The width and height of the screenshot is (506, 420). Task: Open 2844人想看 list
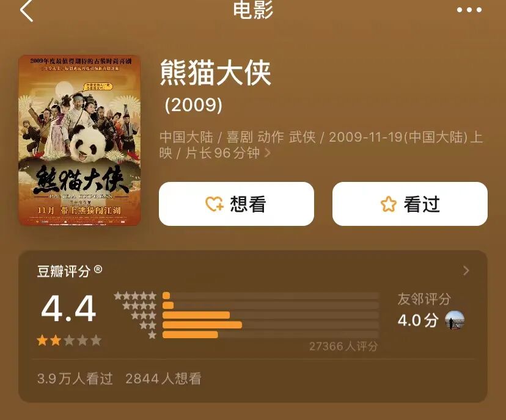[163, 378]
